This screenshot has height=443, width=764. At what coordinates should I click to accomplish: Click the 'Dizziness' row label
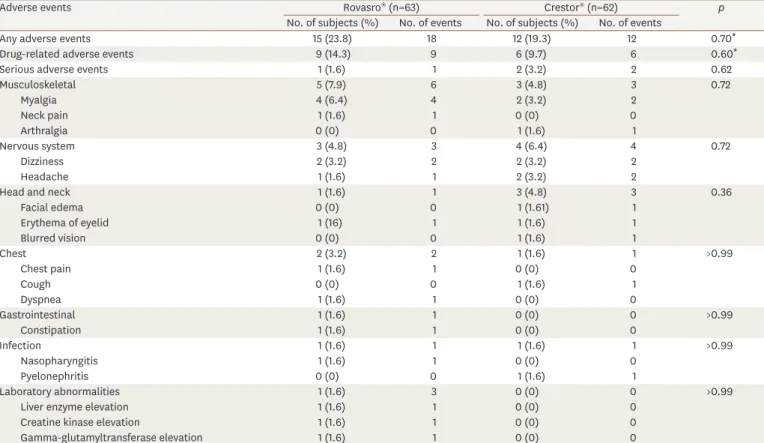click(x=42, y=161)
